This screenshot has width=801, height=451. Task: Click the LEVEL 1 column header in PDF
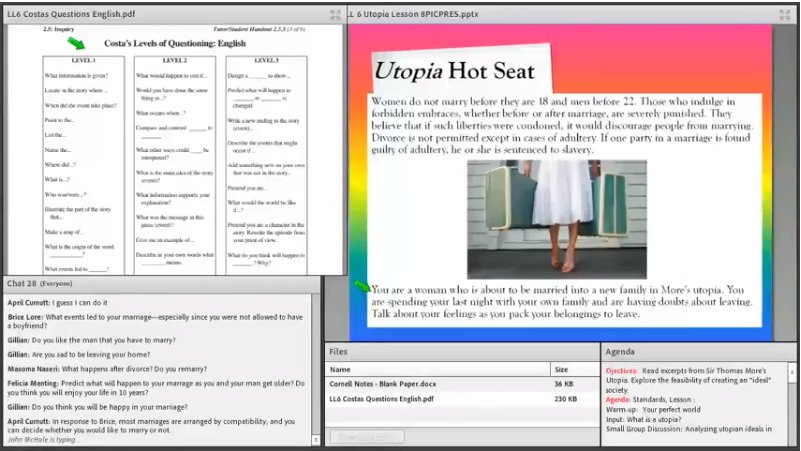pyautogui.click(x=83, y=60)
